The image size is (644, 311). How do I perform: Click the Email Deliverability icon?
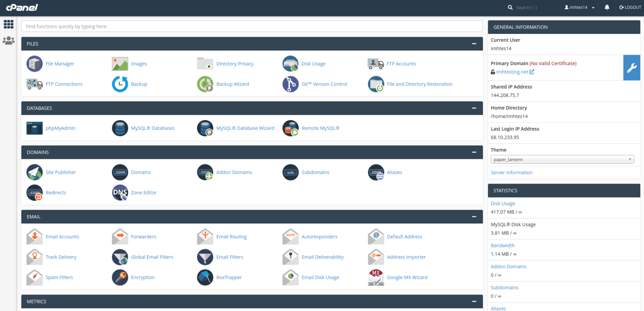pyautogui.click(x=291, y=257)
